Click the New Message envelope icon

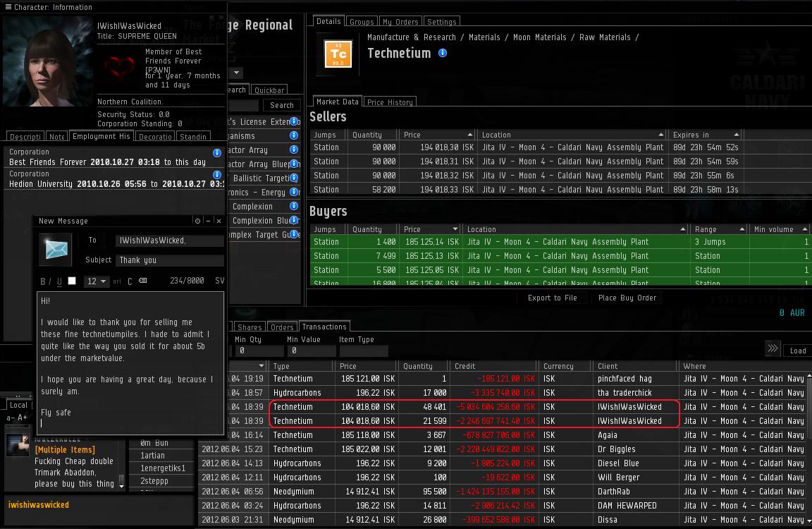(56, 249)
